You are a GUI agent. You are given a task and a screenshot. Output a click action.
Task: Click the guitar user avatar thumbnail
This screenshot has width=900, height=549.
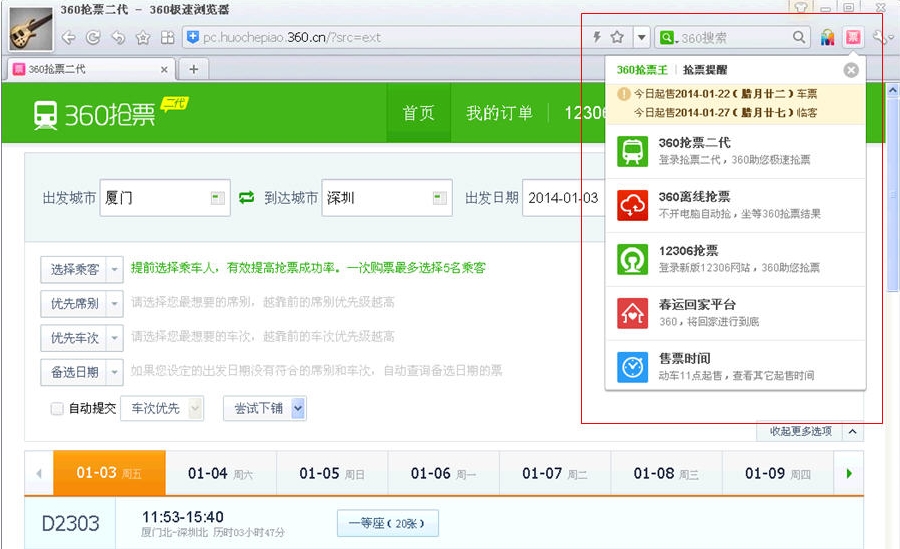pyautogui.click(x=30, y=28)
